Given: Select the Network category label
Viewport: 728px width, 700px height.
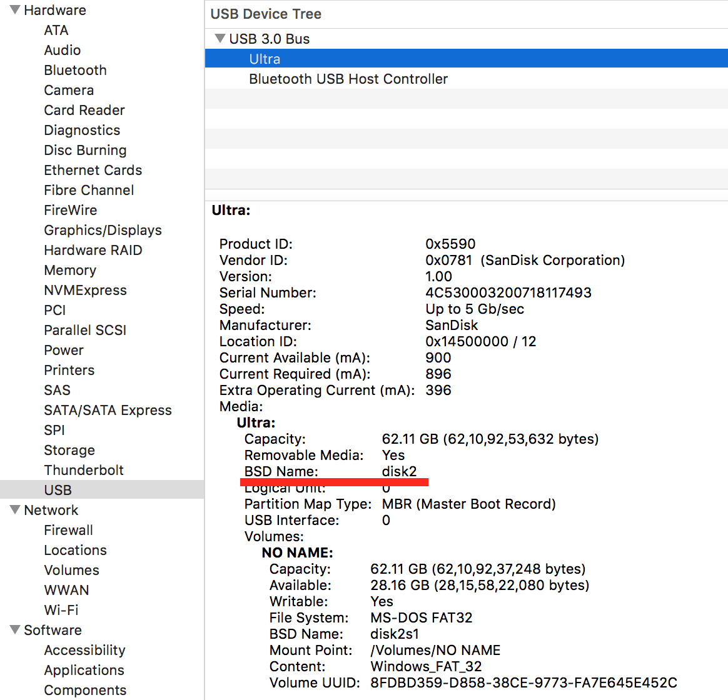Looking at the screenshot, I should 51,510.
